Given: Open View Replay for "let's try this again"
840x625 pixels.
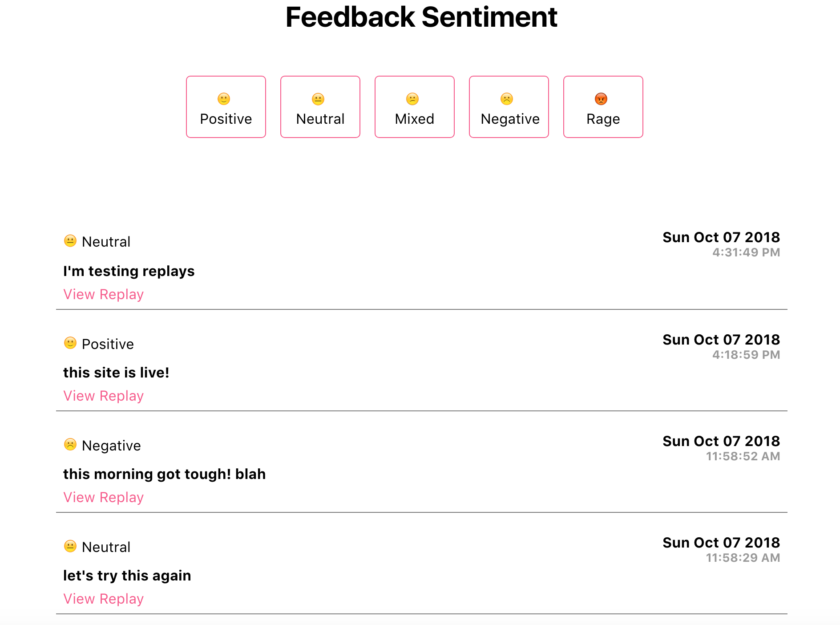Looking at the screenshot, I should 104,599.
